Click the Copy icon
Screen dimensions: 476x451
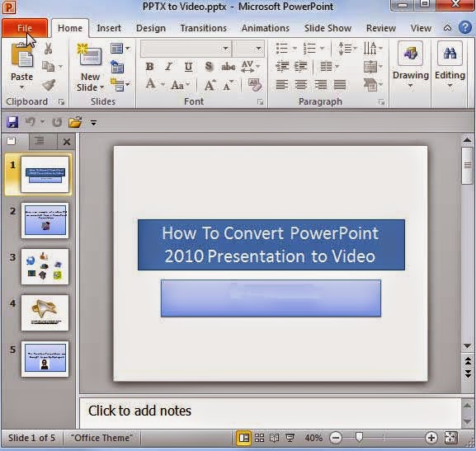[x=49, y=67]
